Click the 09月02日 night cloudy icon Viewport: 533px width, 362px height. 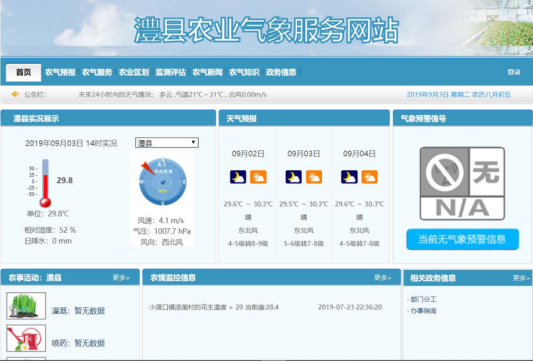(x=238, y=177)
